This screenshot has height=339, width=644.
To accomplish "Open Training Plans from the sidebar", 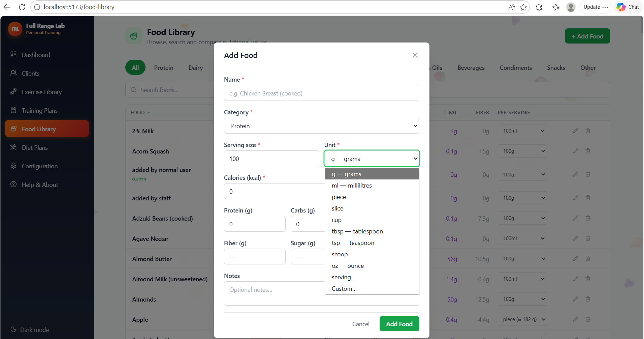I will (x=47, y=110).
